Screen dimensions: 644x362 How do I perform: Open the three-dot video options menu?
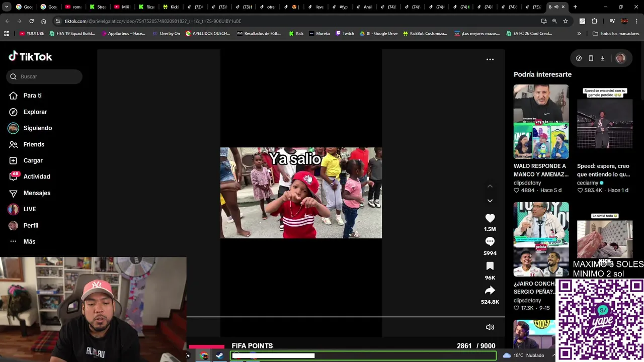490,59
